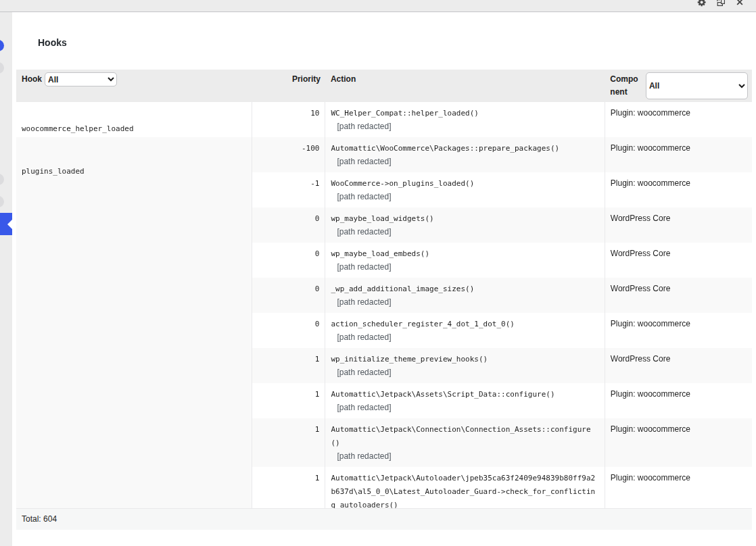This screenshot has height=546, width=756.
Task: Click wp_initialize_theme_preview_hooks() action
Action: click(409, 359)
